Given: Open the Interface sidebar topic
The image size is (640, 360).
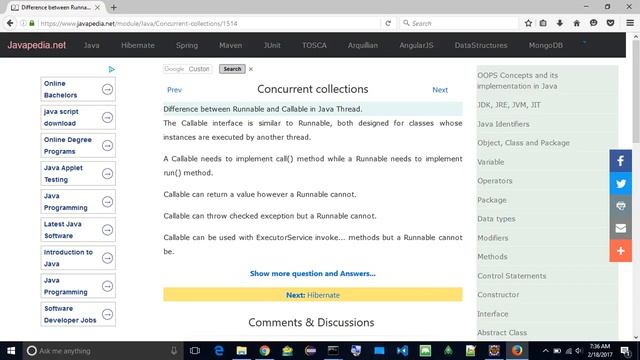Looking at the screenshot, I should coord(493,313).
